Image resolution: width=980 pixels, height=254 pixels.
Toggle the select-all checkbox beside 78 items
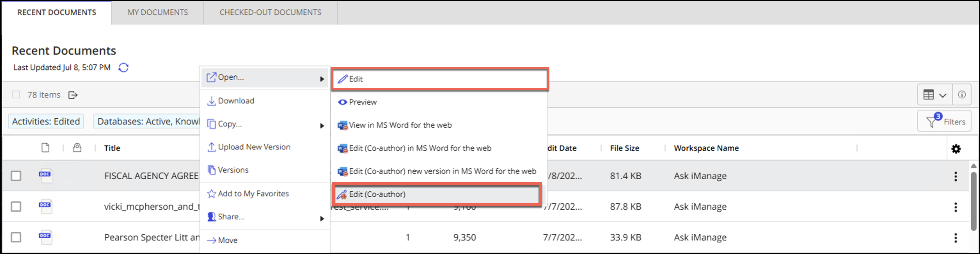click(x=16, y=94)
